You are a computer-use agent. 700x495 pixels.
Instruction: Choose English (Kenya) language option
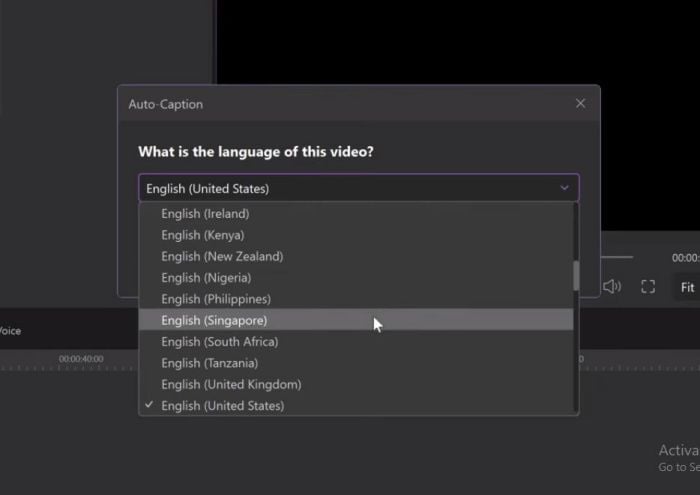click(201, 235)
